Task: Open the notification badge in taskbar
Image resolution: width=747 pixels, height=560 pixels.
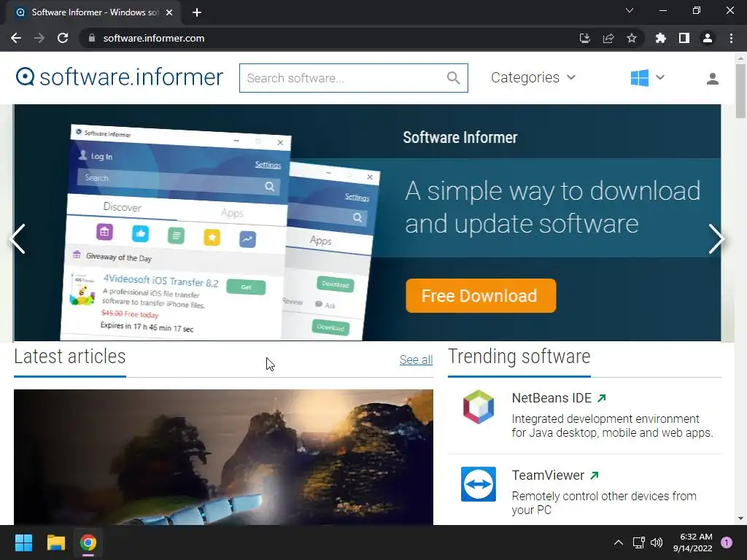Action: pos(727,542)
